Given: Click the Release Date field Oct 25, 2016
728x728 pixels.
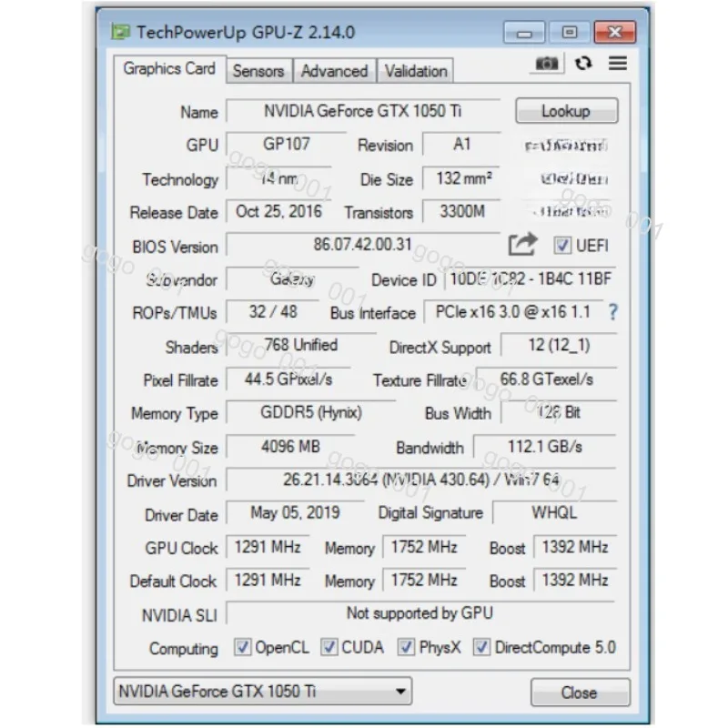Looking at the screenshot, I should click(278, 212).
